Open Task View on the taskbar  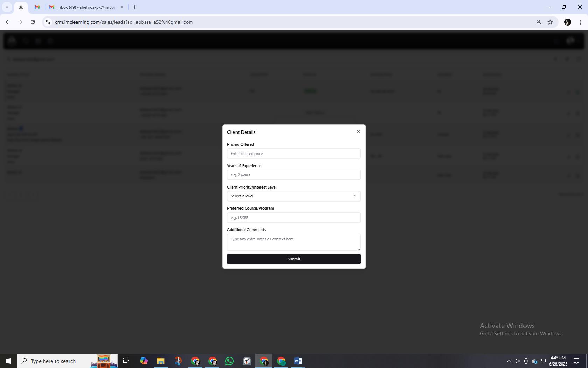[126, 361]
